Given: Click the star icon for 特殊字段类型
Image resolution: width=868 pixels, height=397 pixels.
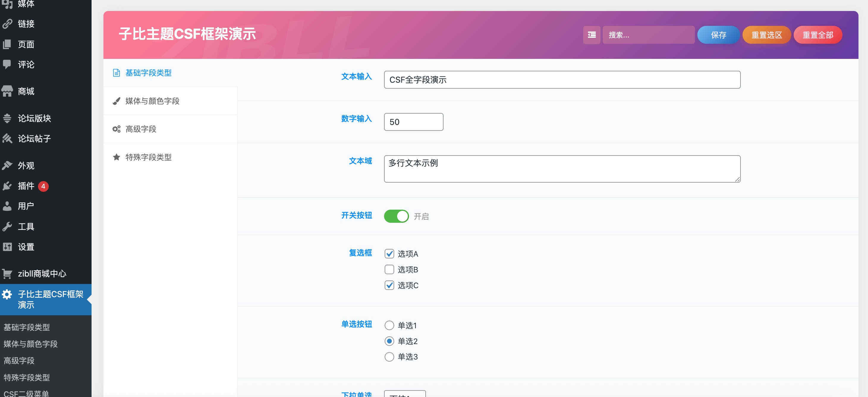Looking at the screenshot, I should tap(116, 157).
